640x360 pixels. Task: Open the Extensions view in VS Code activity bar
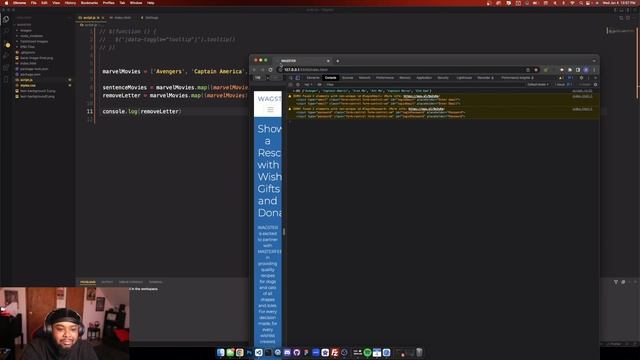tap(6, 68)
